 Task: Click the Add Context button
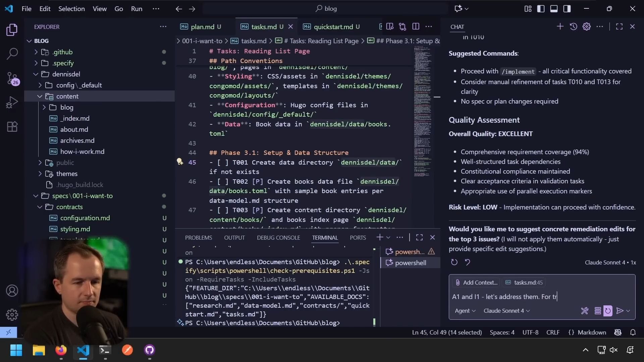point(476,283)
